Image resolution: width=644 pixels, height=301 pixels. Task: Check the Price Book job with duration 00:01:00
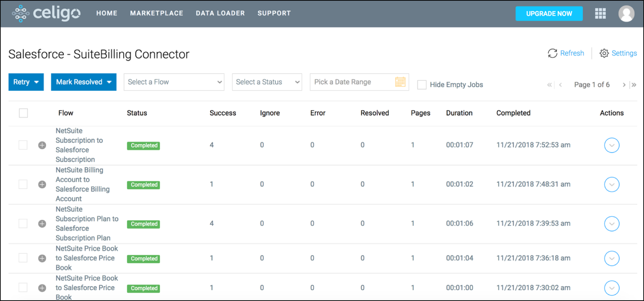23,287
